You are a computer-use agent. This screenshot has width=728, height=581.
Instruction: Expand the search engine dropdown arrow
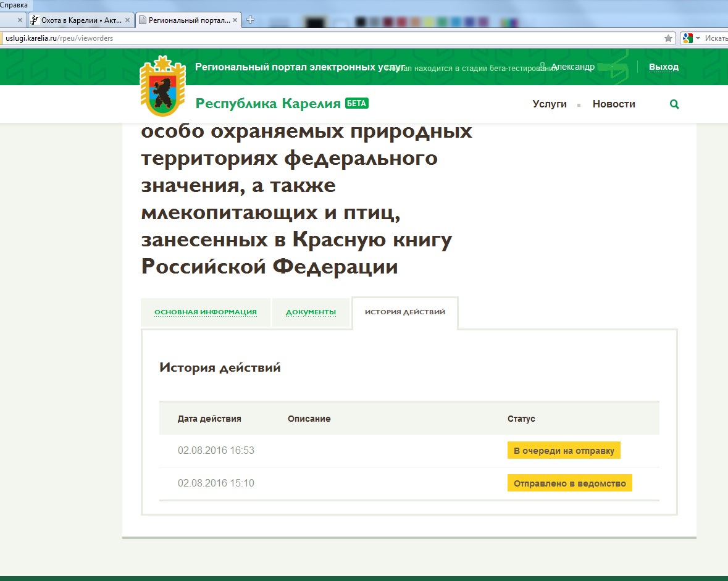click(x=698, y=38)
